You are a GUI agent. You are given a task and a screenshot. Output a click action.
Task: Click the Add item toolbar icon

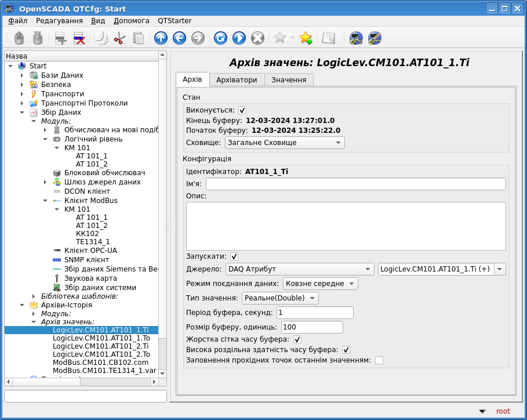point(60,38)
